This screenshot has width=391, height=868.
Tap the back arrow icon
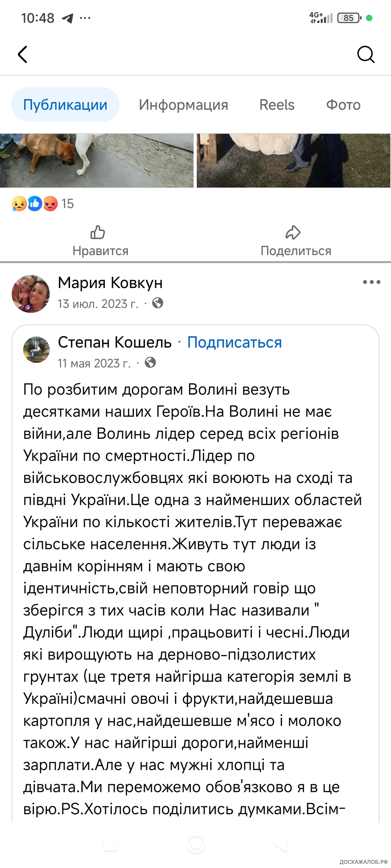tap(23, 55)
